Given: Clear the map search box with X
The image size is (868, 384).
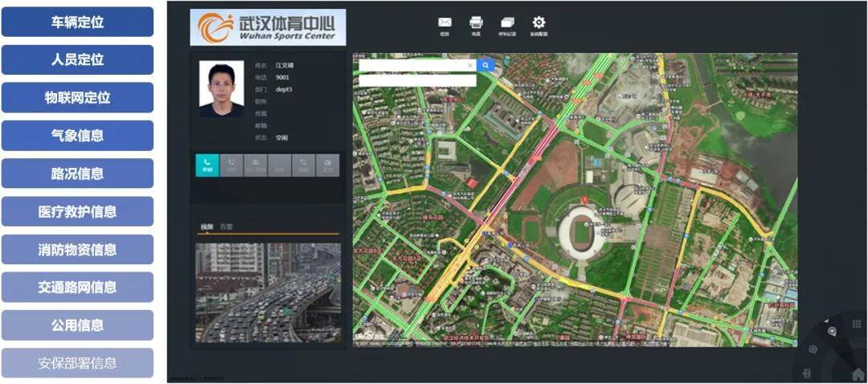Looking at the screenshot, I should coord(470,65).
